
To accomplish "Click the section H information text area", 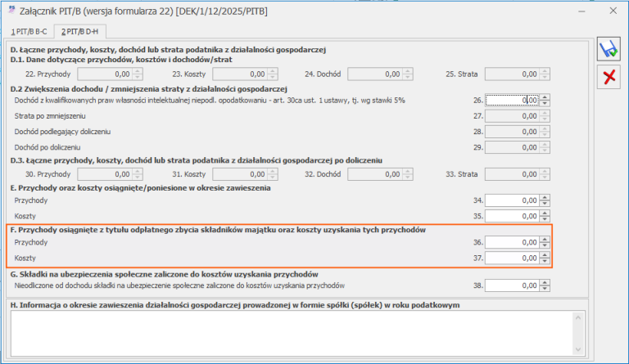I will click(292, 334).
